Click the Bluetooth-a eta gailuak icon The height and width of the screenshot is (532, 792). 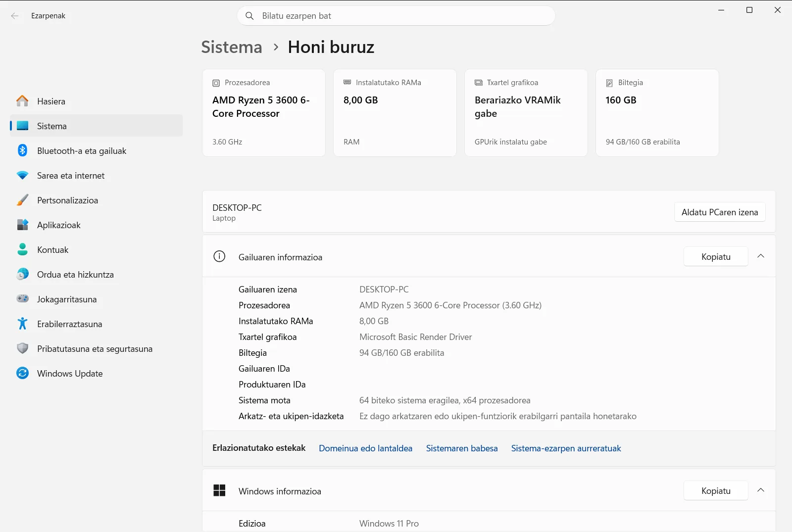22,150
